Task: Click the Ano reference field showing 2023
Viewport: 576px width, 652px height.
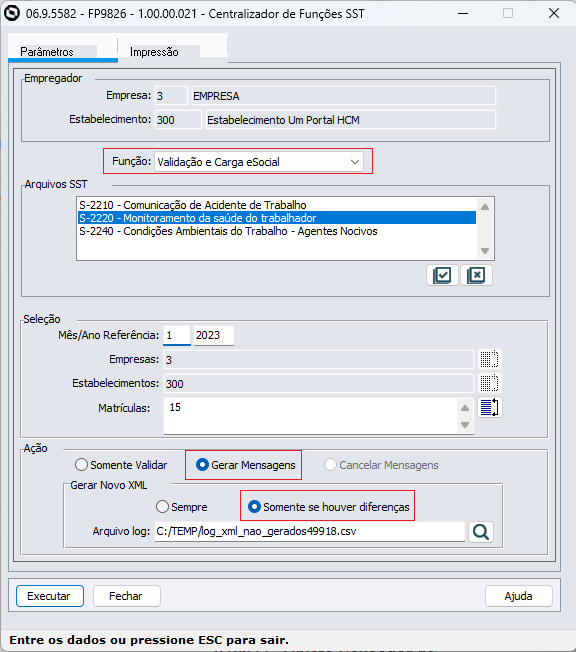Action: [214, 335]
